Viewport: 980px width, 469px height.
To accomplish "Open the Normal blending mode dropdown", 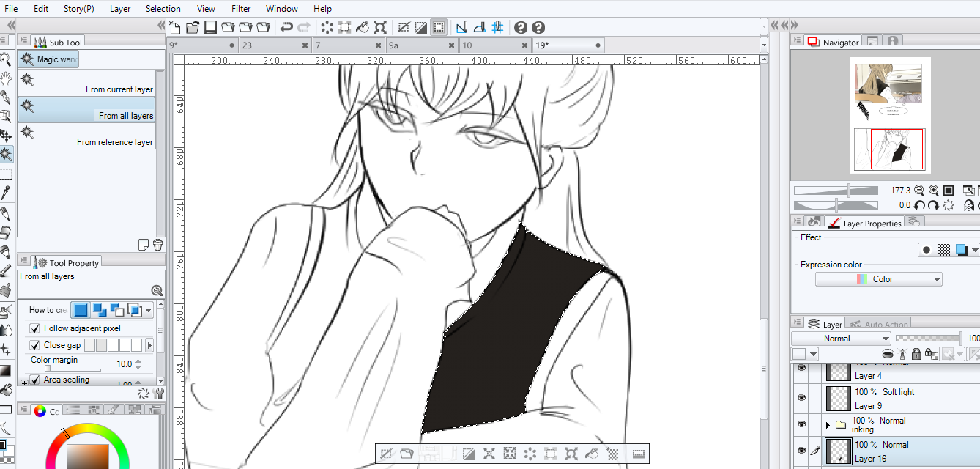I will point(841,338).
